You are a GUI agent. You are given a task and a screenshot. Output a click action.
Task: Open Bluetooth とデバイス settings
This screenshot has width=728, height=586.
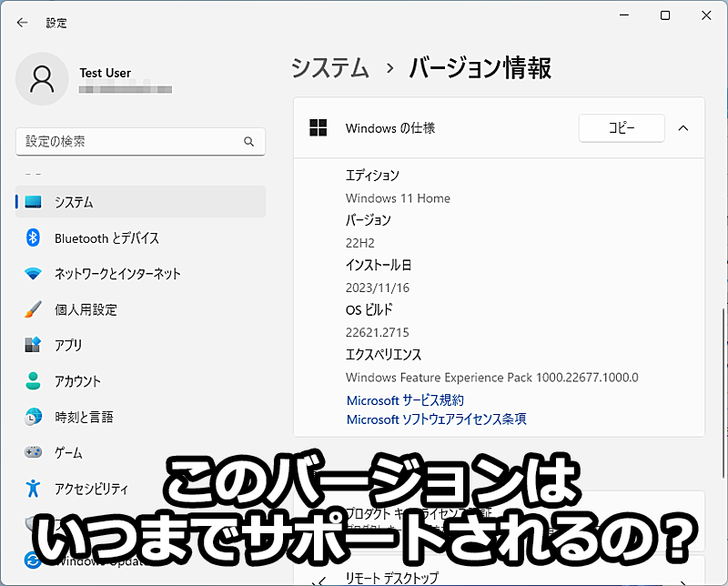(106, 238)
